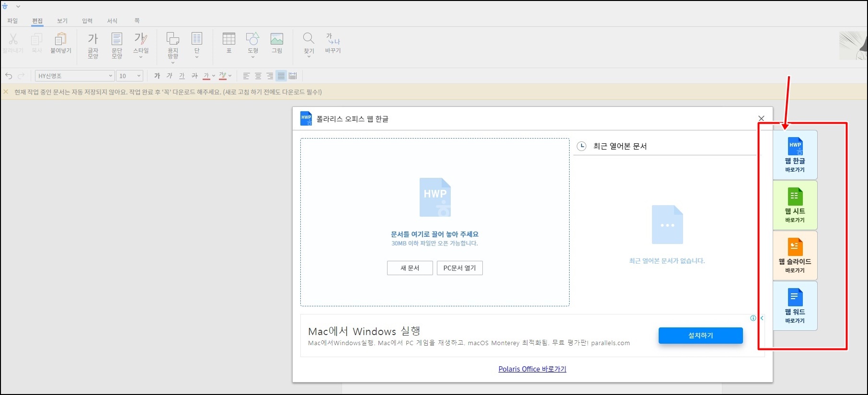The height and width of the screenshot is (395, 868).
Task: Apply highlight color swatch
Action: [223, 76]
